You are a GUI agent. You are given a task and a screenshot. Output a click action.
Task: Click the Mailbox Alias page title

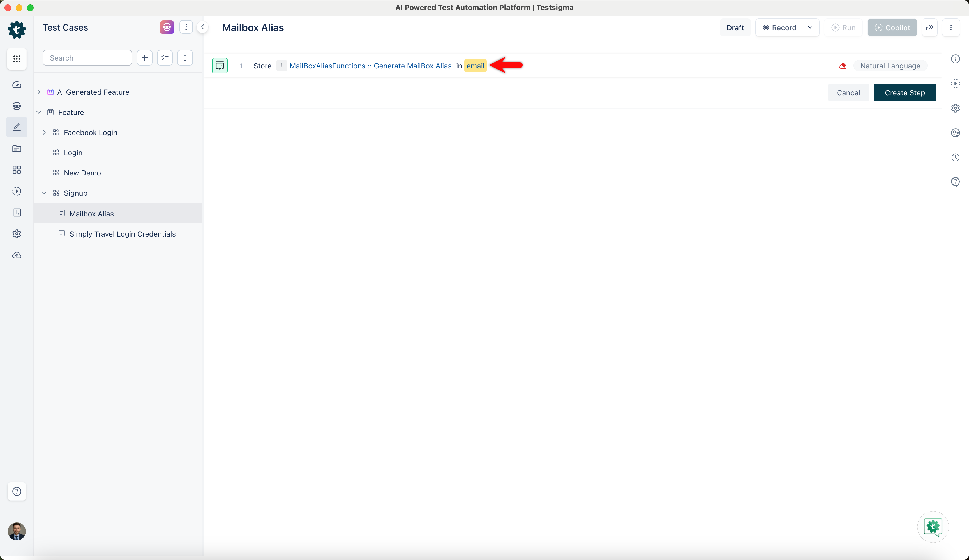click(x=253, y=28)
